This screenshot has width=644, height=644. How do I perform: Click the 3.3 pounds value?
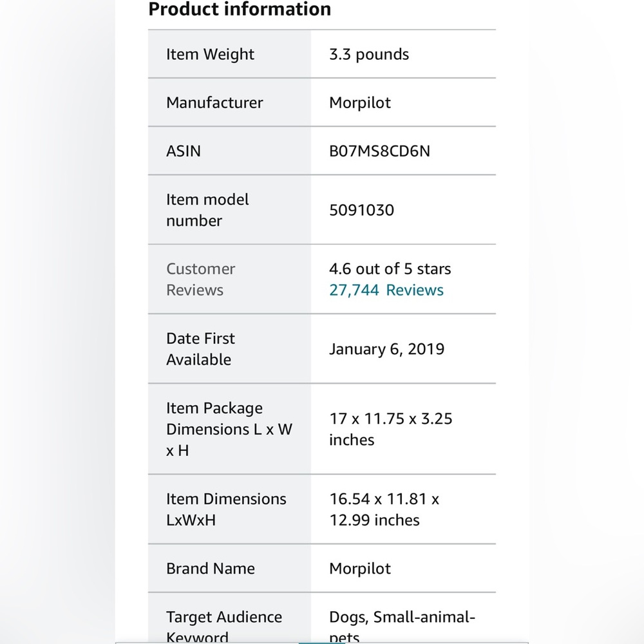coord(369,54)
